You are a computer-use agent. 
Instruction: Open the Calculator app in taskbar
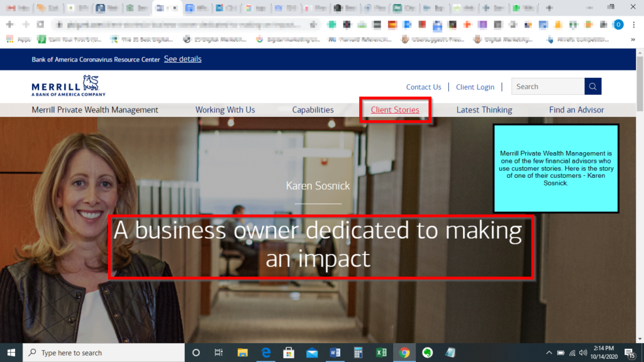click(x=358, y=353)
